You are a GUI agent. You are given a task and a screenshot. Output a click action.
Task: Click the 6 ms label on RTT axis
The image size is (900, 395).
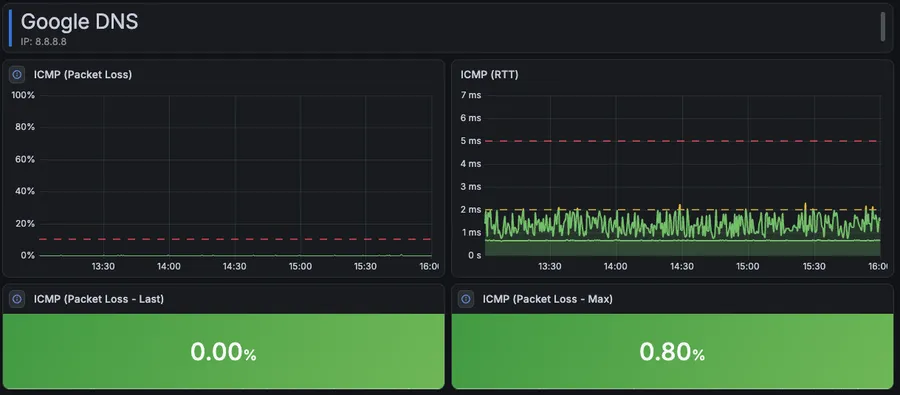pos(471,118)
